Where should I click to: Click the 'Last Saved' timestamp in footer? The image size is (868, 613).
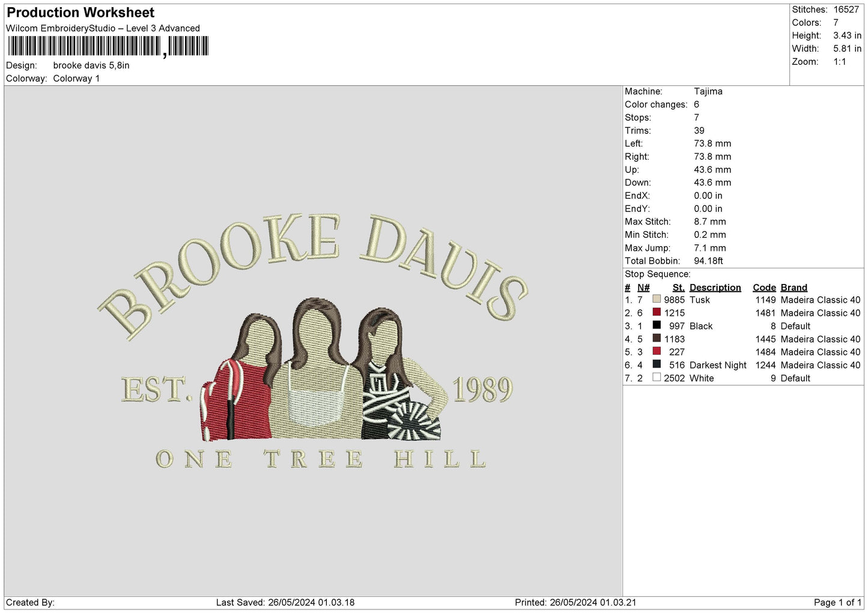point(285,603)
